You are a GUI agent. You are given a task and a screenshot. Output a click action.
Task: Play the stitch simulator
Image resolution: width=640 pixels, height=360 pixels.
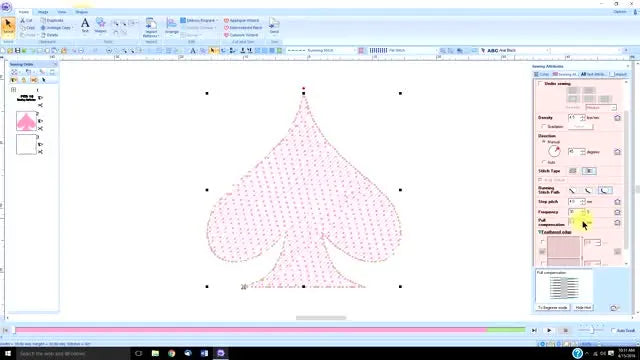(x=549, y=330)
